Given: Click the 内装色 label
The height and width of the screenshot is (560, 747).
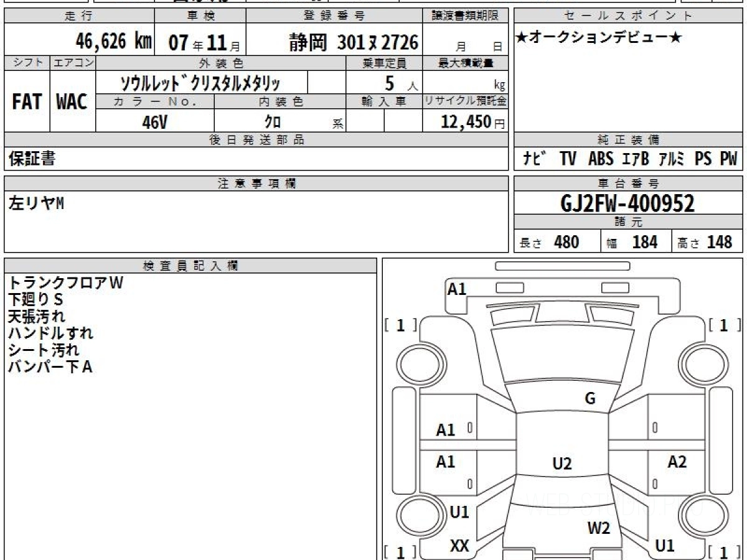Looking at the screenshot, I should (x=280, y=102).
